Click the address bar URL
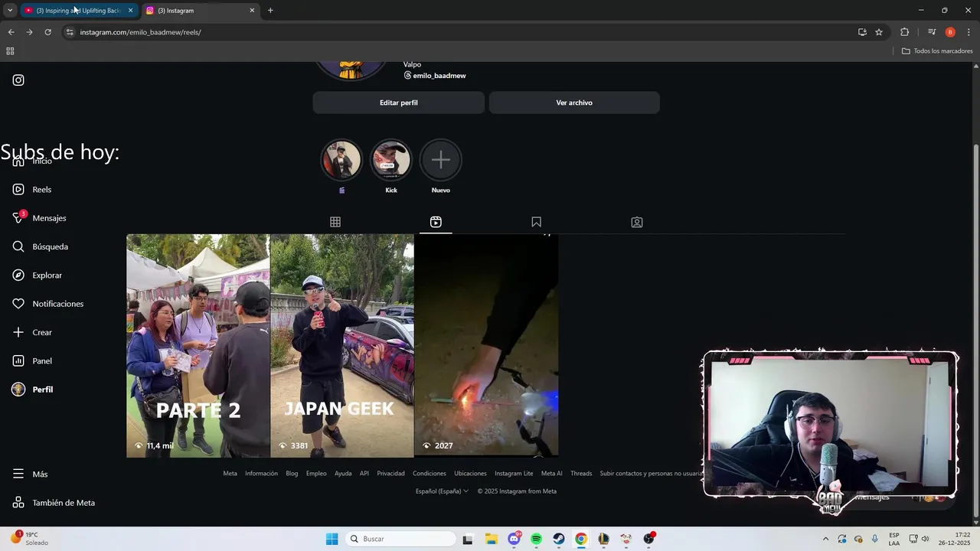This screenshot has height=551, width=980. [141, 32]
